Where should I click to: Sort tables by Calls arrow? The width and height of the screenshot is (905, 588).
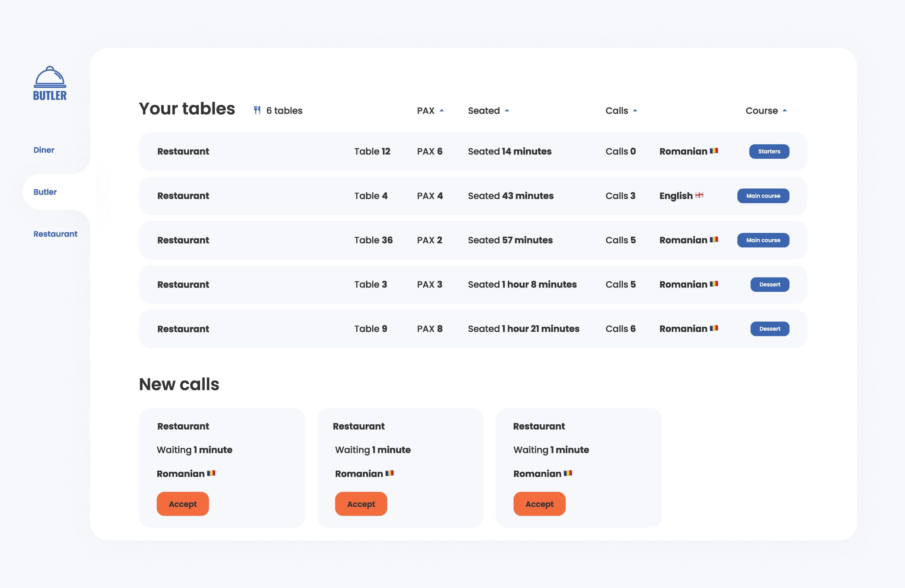click(x=635, y=111)
